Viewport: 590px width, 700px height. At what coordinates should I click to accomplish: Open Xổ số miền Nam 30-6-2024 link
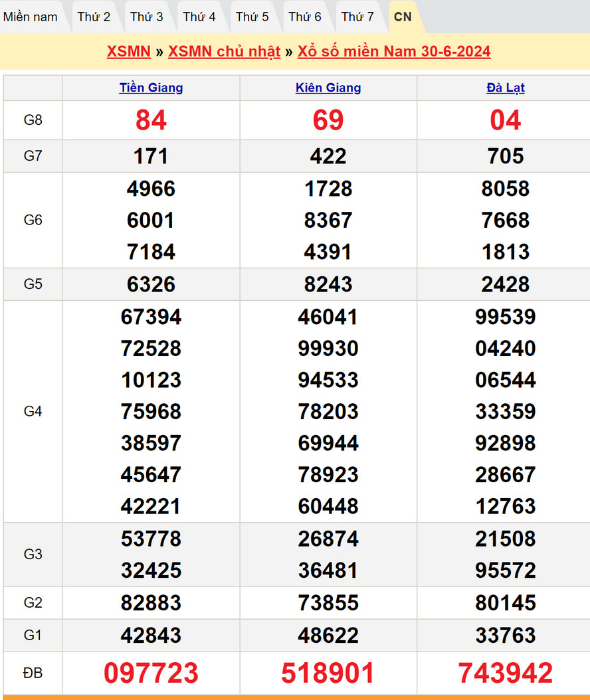(x=394, y=52)
